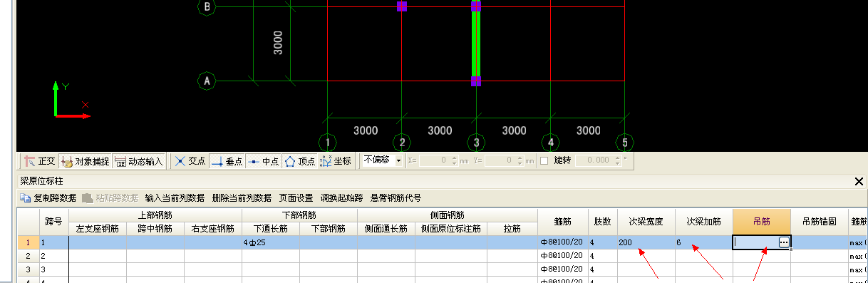Select the 坐标 coordinate snap

(x=336, y=161)
